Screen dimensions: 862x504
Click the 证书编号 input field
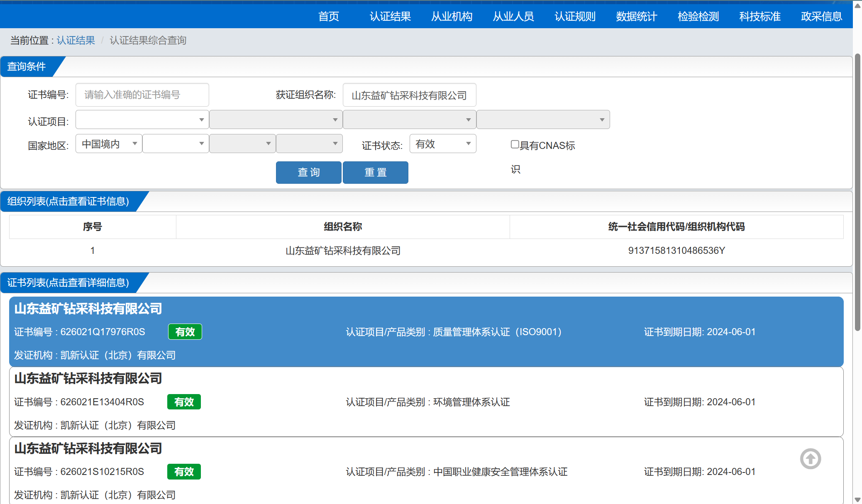142,95
